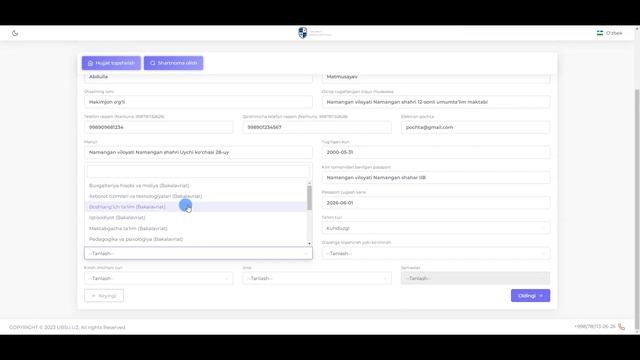Image resolution: width=640 pixels, height=360 pixels.
Task: Open the O'zbek language selector
Action: (609, 33)
